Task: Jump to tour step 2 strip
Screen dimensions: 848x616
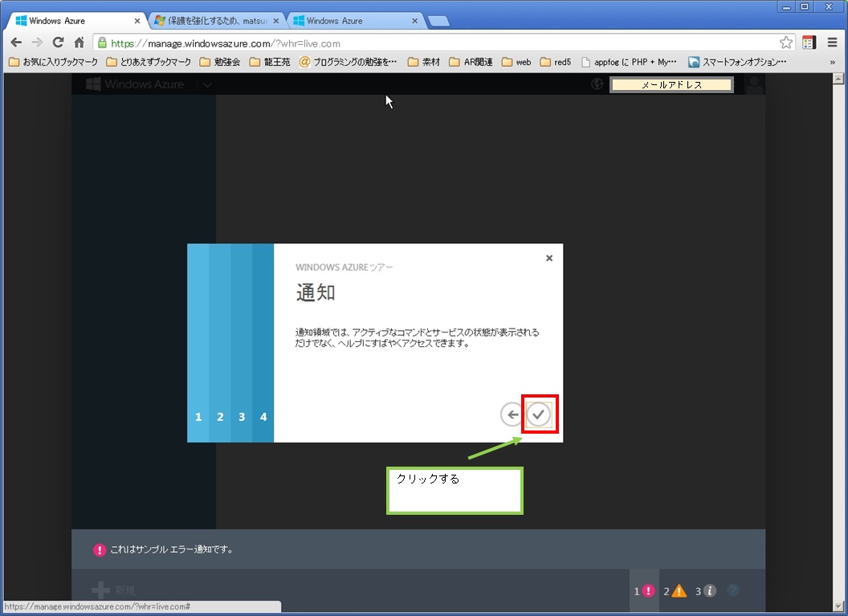Action: [219, 343]
